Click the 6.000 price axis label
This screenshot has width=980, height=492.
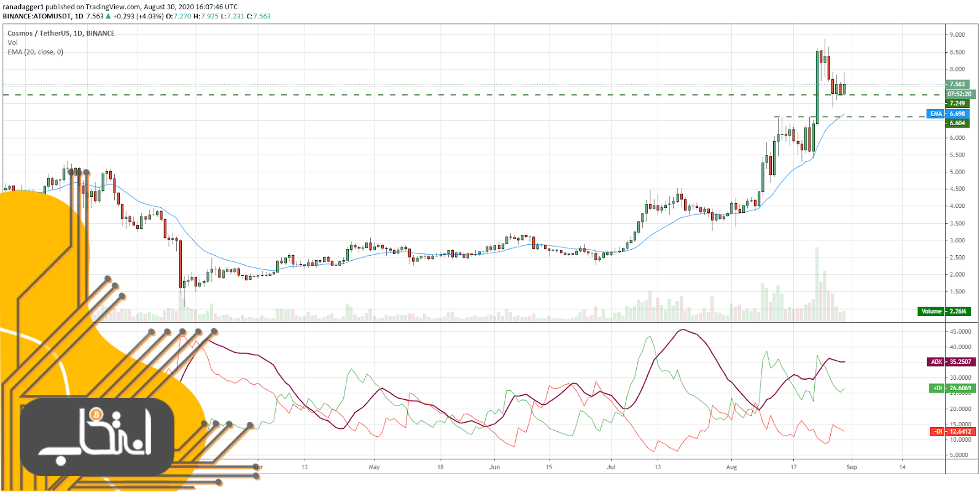[957, 138]
